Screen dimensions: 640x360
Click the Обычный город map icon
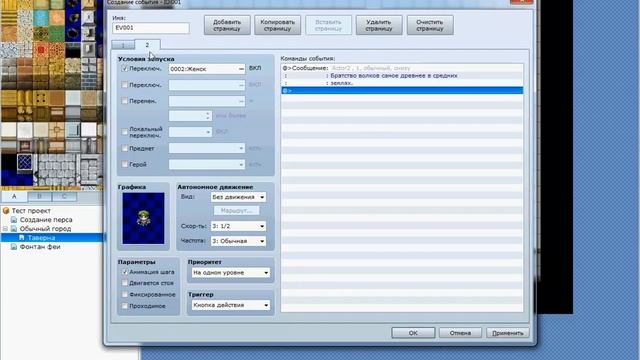[14, 229]
